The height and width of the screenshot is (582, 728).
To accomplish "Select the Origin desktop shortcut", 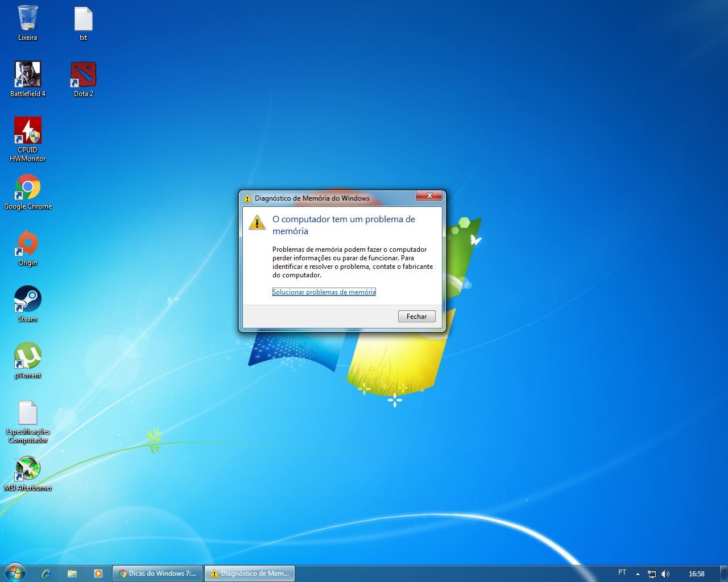I will point(27,248).
